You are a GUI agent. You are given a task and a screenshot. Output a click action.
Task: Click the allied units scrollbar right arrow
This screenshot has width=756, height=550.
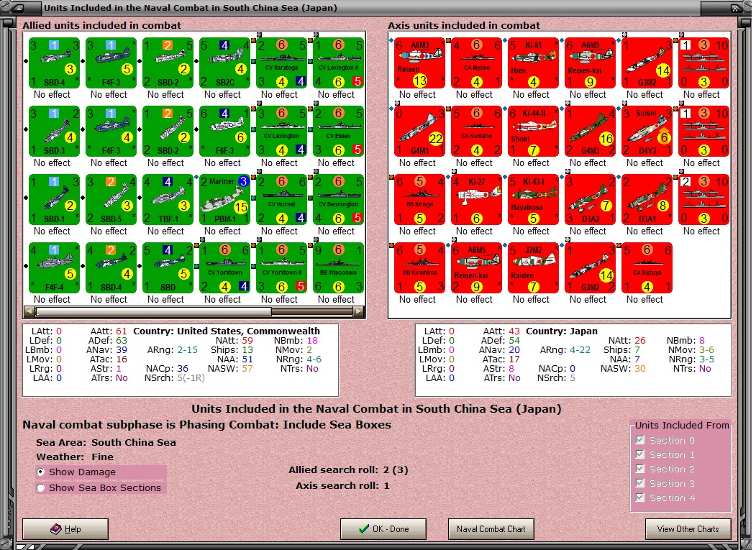coord(359,311)
